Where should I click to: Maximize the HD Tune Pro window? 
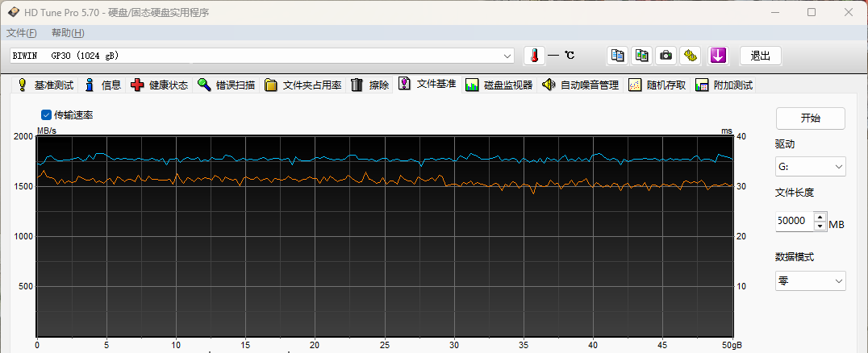click(x=812, y=12)
